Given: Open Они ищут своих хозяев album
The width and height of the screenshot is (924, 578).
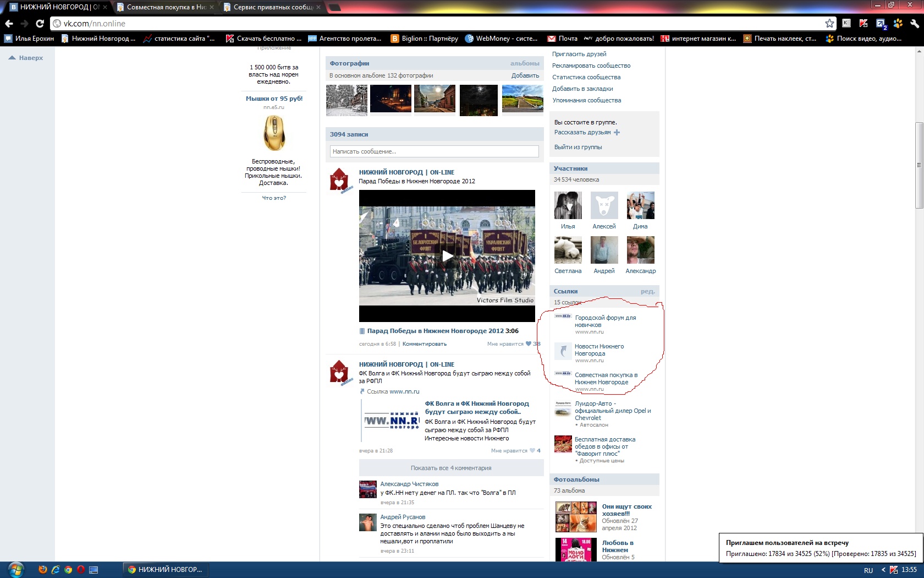Looking at the screenshot, I should [626, 510].
